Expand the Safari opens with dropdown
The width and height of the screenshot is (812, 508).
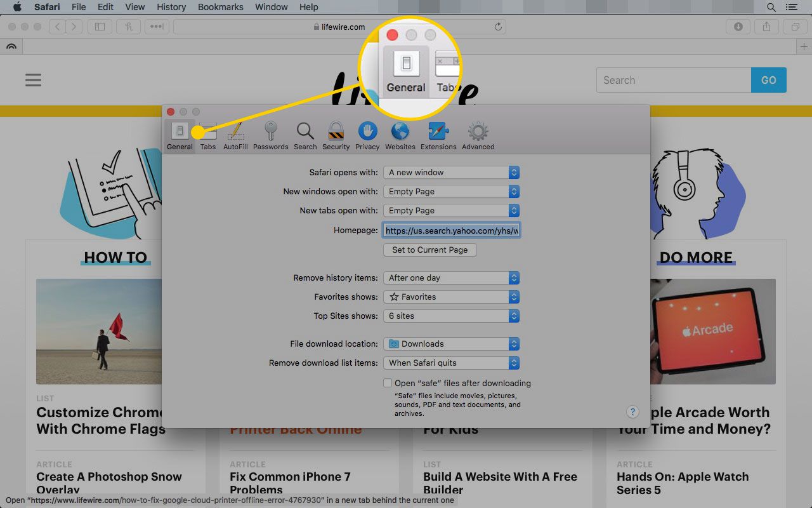(x=452, y=172)
